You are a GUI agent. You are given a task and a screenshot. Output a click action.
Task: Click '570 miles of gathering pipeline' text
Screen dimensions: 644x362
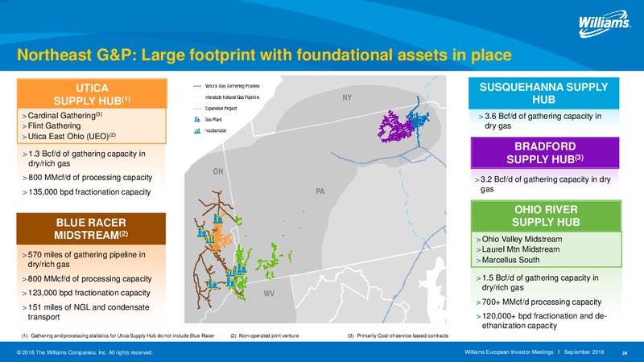click(84, 259)
